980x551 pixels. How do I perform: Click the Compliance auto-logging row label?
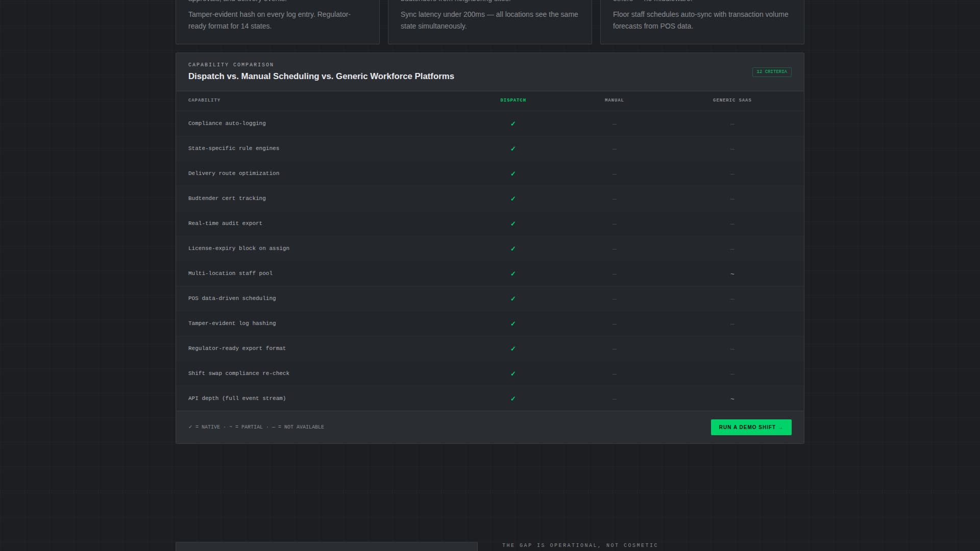(x=227, y=123)
